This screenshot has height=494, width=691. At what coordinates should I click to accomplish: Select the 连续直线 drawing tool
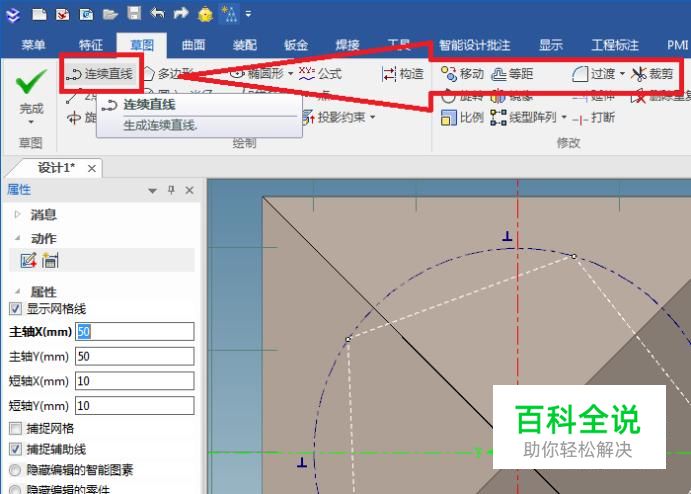[x=100, y=74]
